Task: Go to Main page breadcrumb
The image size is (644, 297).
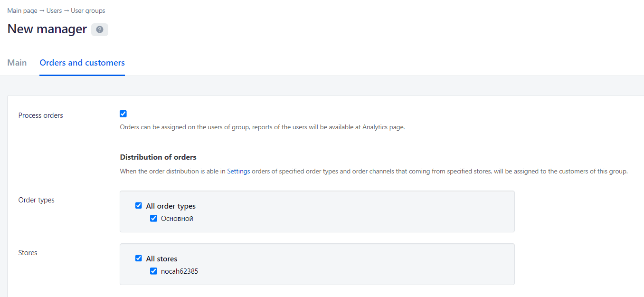Action: tap(22, 10)
